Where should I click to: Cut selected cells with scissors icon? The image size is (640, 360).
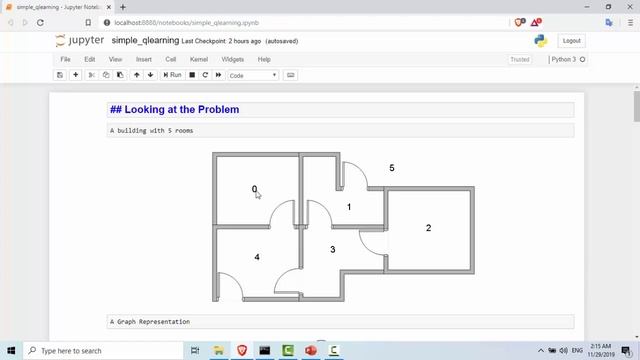[x=91, y=75]
